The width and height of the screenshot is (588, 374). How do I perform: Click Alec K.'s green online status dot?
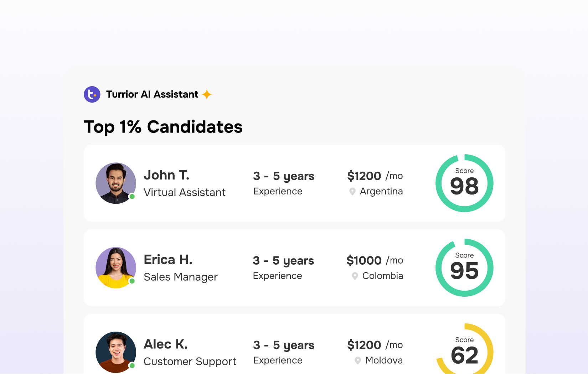click(x=132, y=365)
